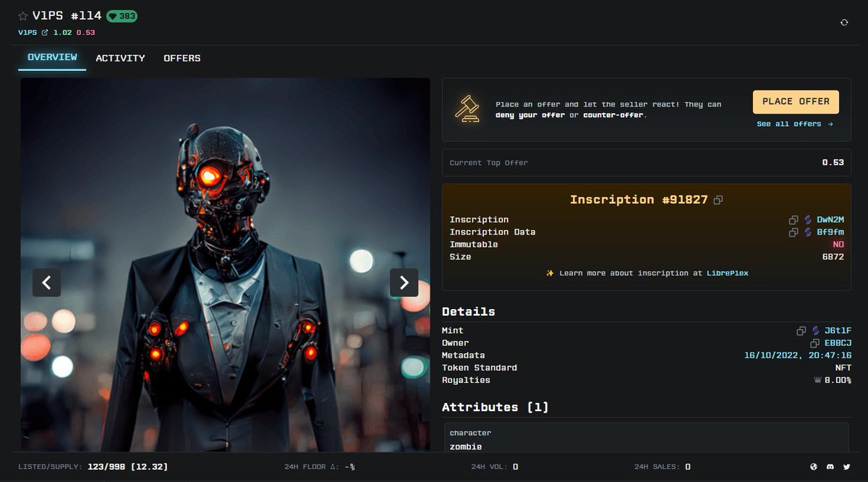This screenshot has height=482, width=868.
Task: Open the project's Discord from the status bar
Action: pyautogui.click(x=832, y=467)
